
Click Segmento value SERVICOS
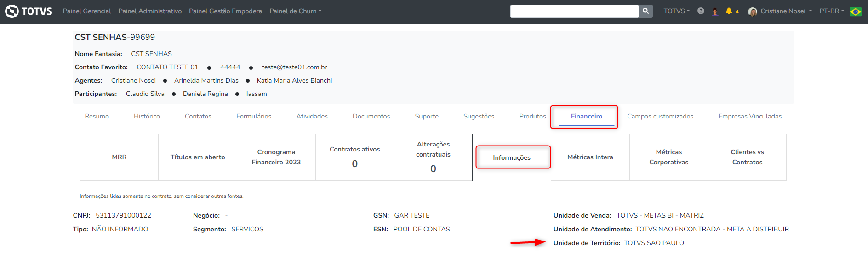[247, 229]
